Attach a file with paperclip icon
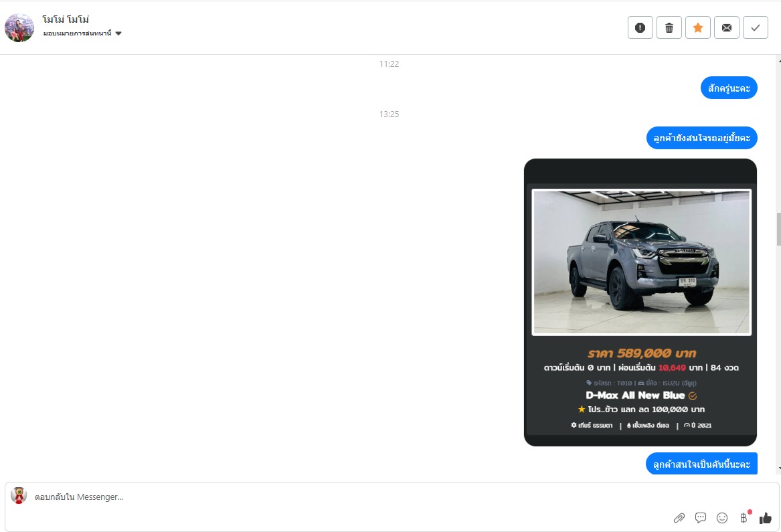 [679, 518]
